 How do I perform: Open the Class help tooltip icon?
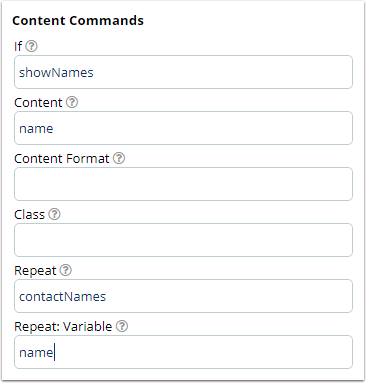pos(54,214)
